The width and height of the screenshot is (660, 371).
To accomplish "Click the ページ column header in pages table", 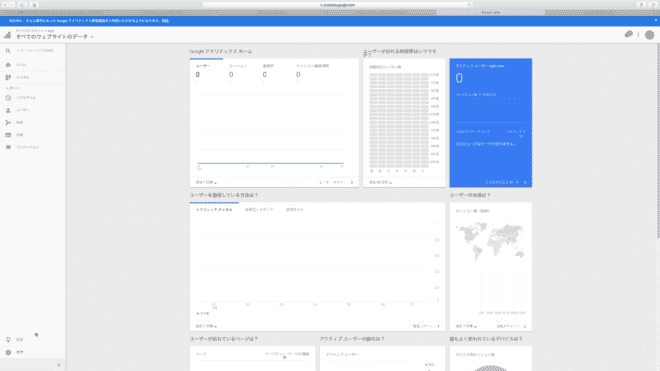I will [201, 354].
